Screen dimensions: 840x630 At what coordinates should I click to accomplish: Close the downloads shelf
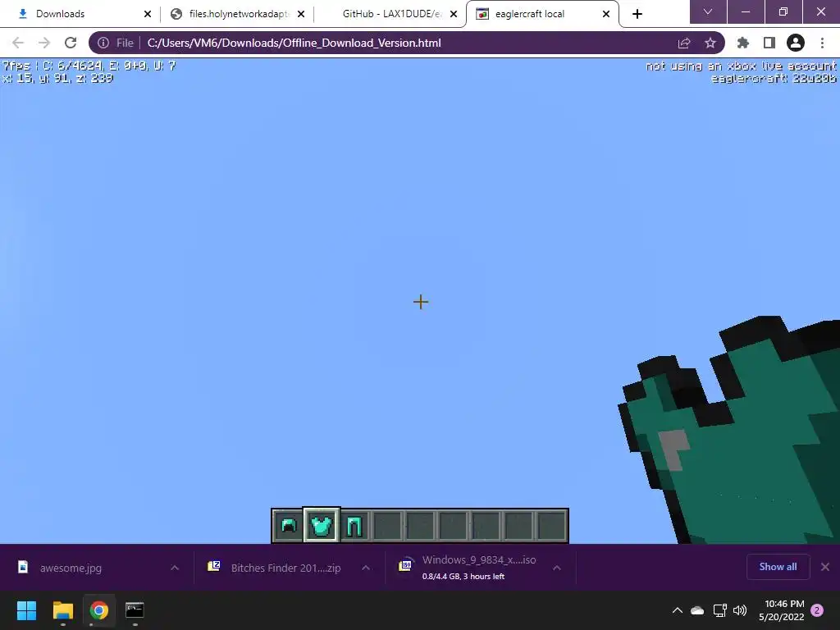pyautogui.click(x=825, y=567)
